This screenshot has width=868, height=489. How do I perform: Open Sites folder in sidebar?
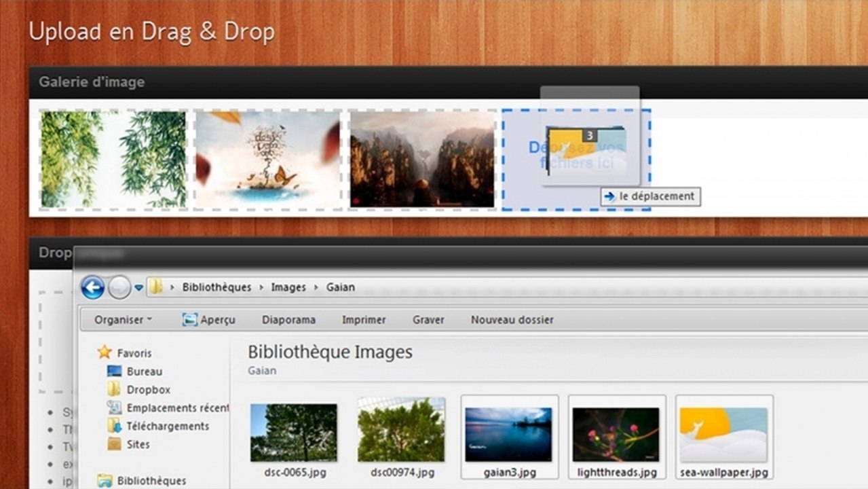tap(138, 445)
